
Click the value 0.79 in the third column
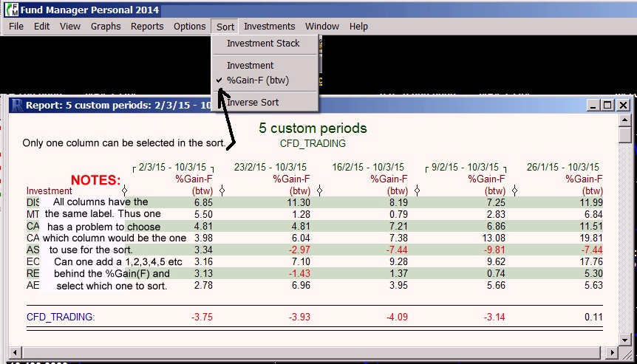(398, 214)
